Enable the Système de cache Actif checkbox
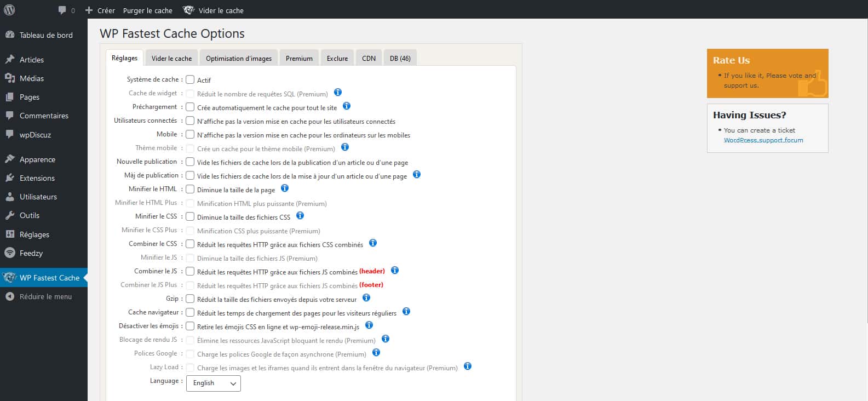Screen dimensions: 868x401 pos(190,79)
